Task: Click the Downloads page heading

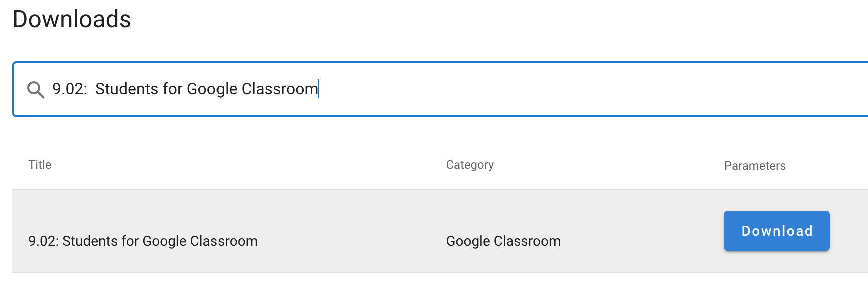Action: [x=72, y=19]
